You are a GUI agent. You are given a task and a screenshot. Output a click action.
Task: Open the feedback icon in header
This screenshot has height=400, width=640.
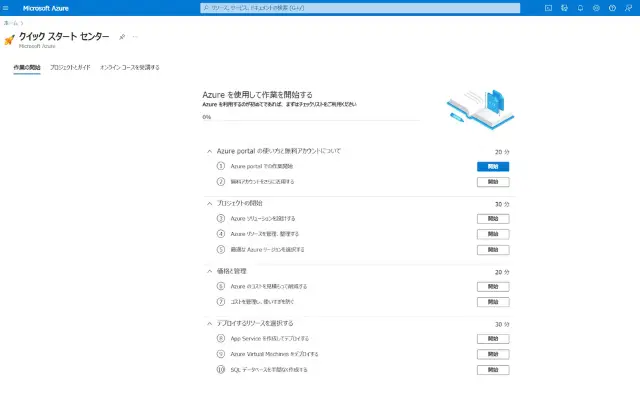[628, 8]
